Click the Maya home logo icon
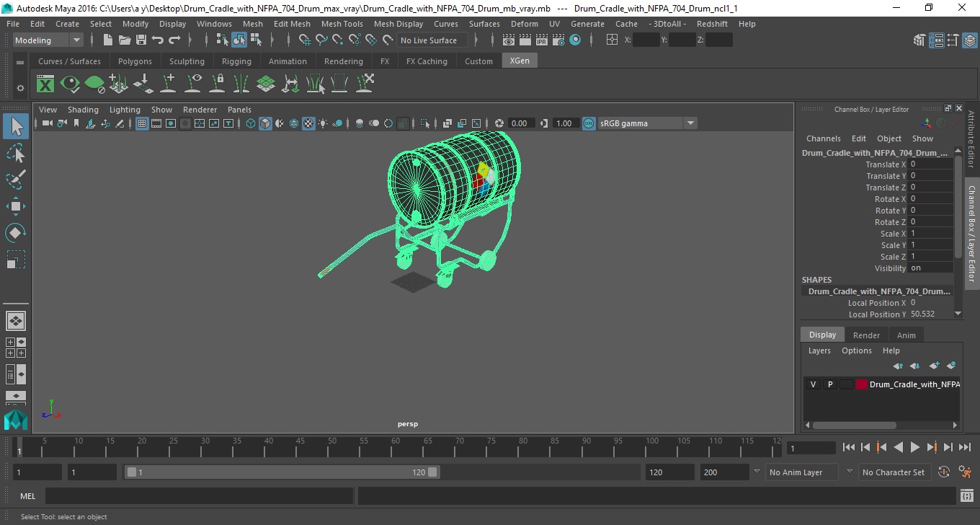Viewport: 980px width, 525px height. [x=16, y=420]
